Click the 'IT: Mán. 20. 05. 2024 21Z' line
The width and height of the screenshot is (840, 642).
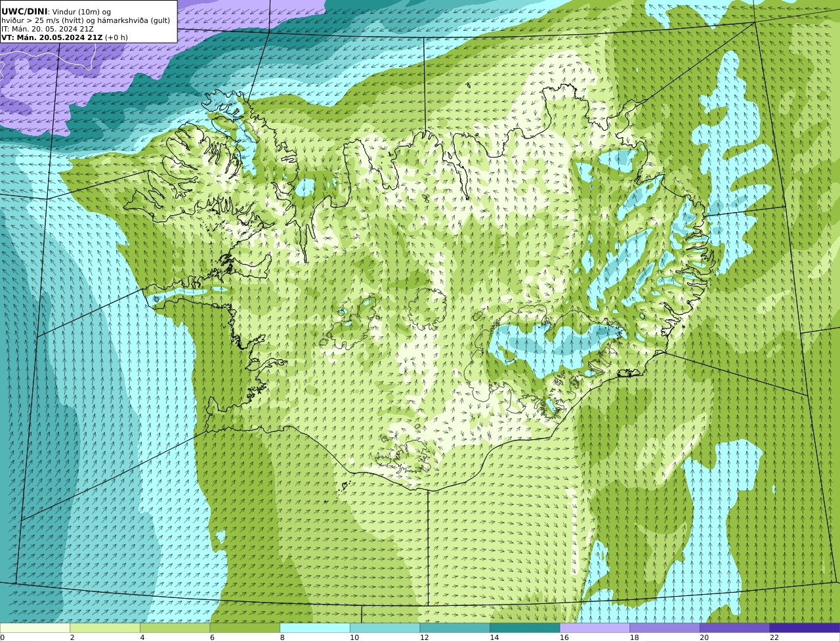coord(47,29)
